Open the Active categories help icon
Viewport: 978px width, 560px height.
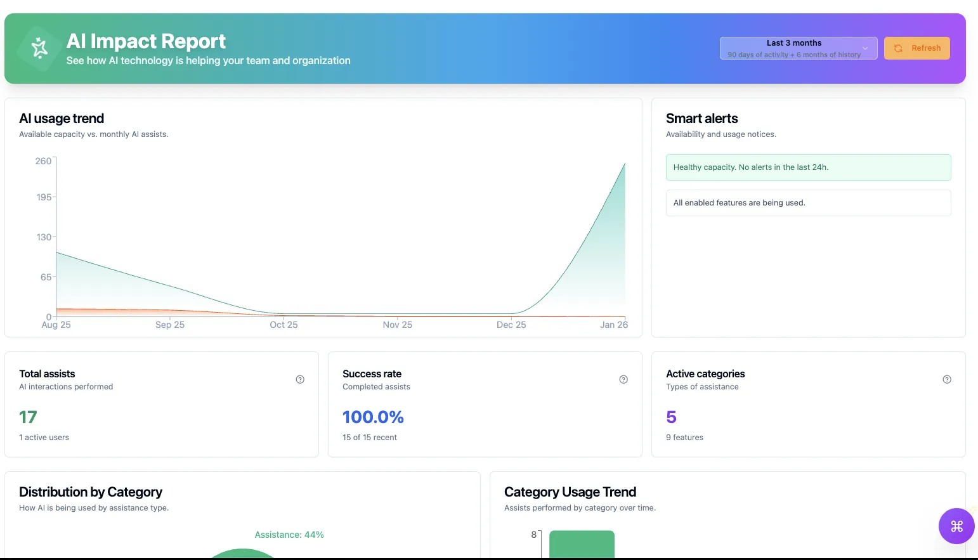(x=947, y=379)
